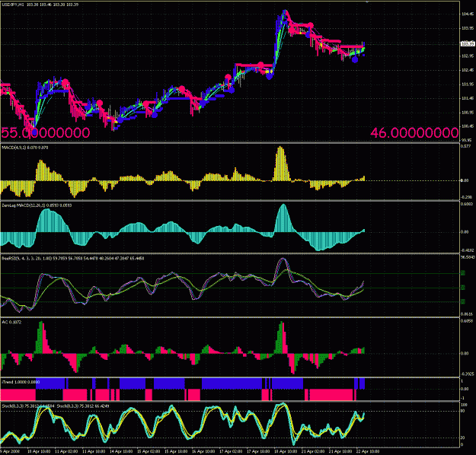Click the 102.45 price axis label
Viewport: 476px width, 455px height.
(x=468, y=70)
